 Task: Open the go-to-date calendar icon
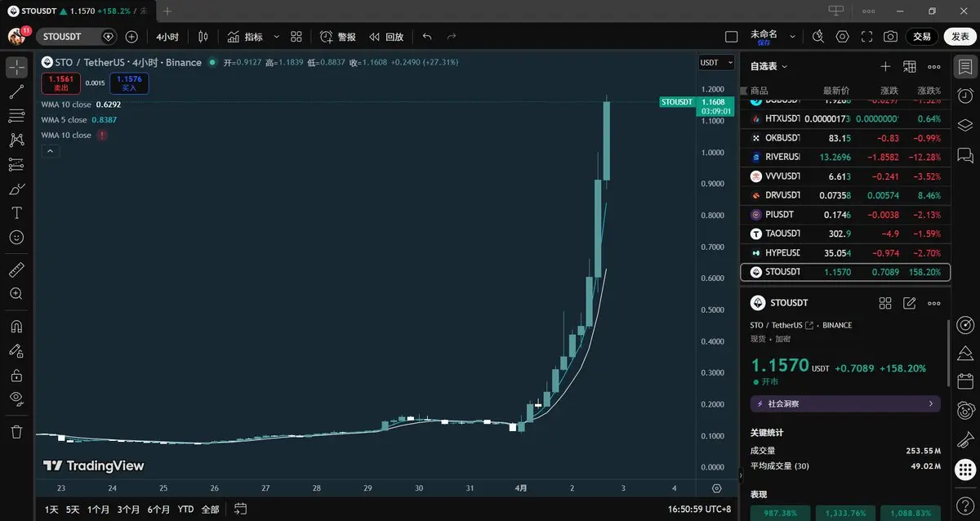click(x=240, y=509)
